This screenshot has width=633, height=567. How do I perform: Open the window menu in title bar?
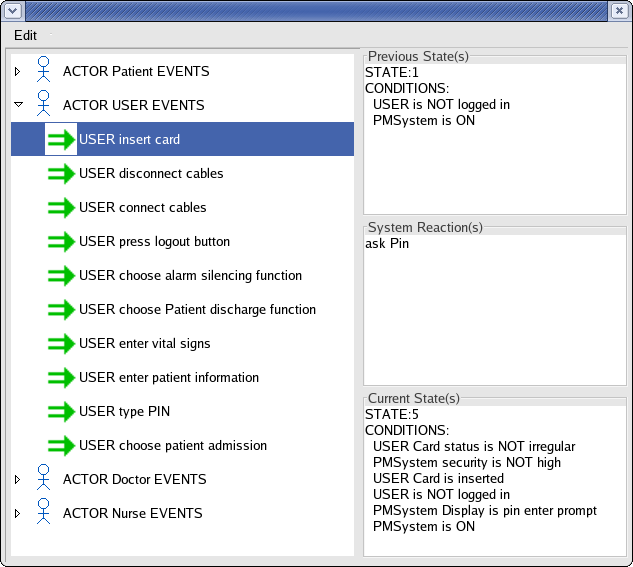pyautogui.click(x=11, y=10)
